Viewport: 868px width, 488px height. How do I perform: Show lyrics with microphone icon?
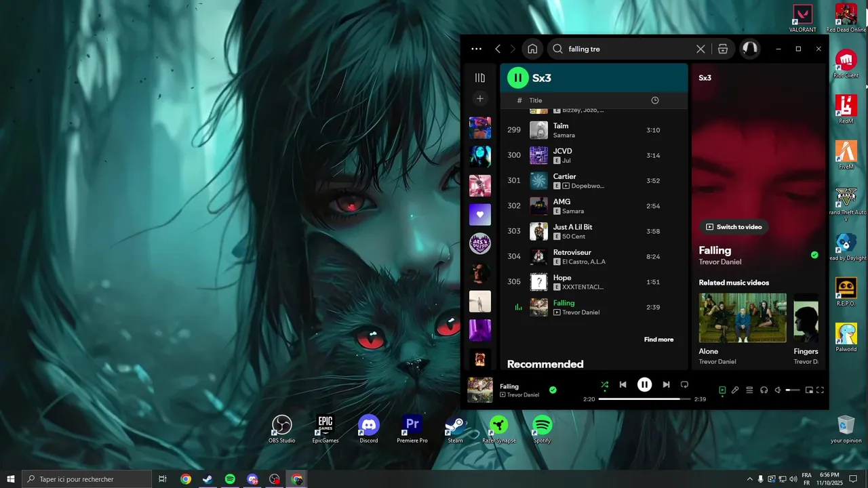735,390
